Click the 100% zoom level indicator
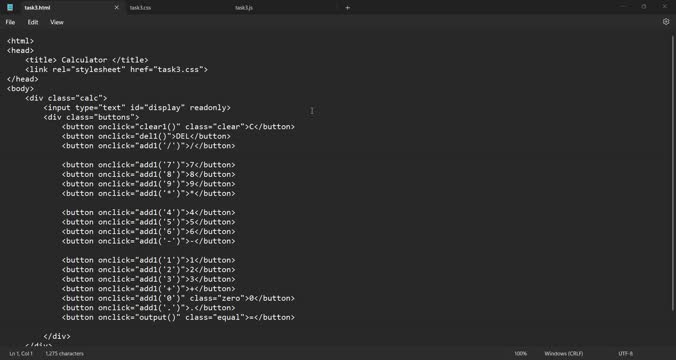Image resolution: width=676 pixels, height=360 pixels. (x=520, y=354)
